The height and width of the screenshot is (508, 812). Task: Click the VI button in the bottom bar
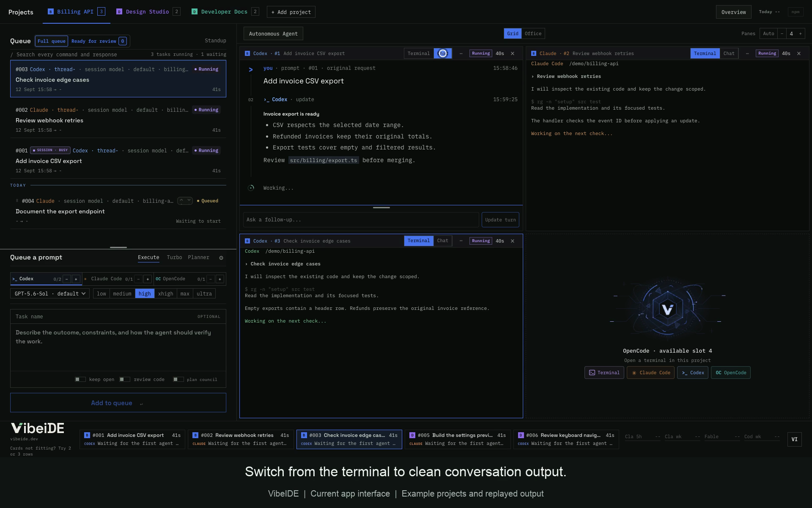click(795, 439)
